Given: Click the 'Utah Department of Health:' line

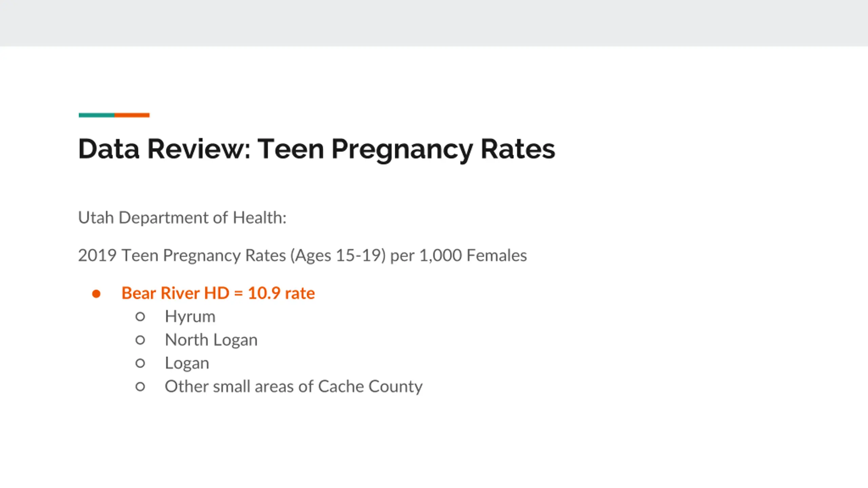Looking at the screenshot, I should (x=182, y=218).
